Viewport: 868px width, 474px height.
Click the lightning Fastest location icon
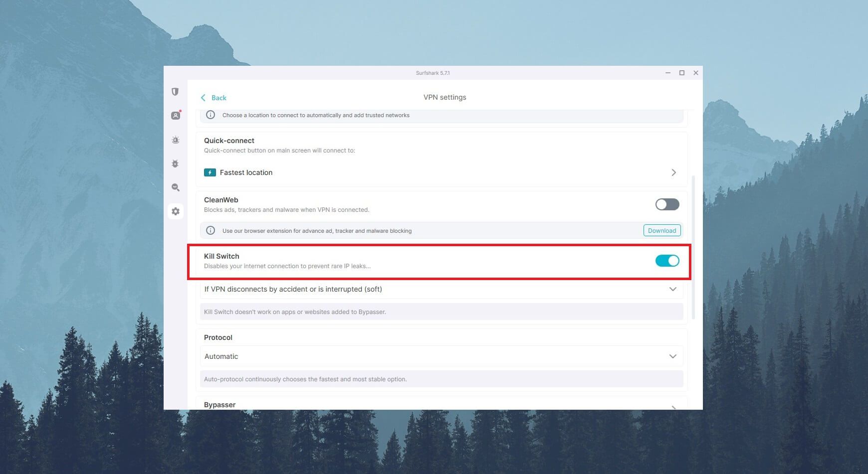[210, 172]
